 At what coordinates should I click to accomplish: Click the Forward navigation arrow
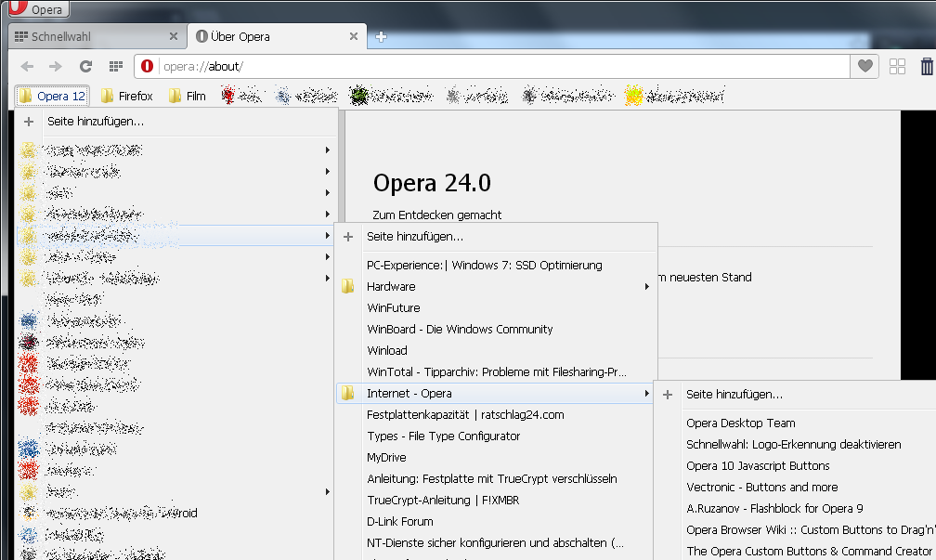(55, 66)
